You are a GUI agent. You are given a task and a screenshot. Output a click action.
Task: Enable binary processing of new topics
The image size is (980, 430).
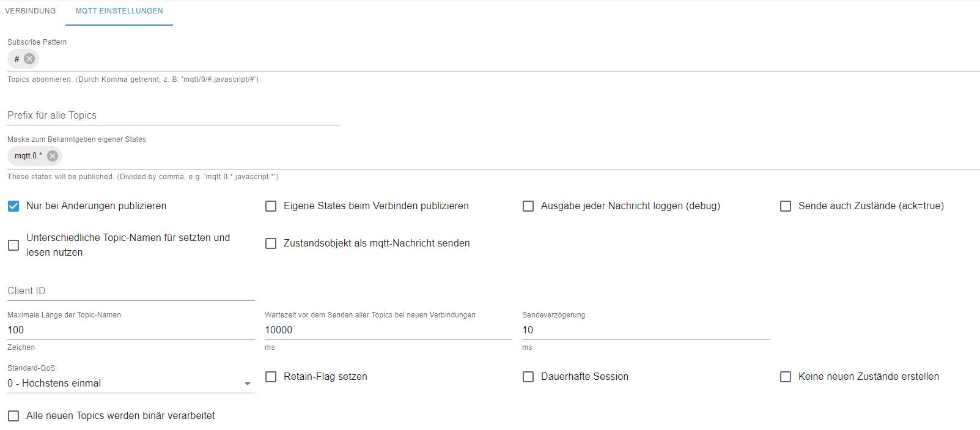[x=13, y=416]
